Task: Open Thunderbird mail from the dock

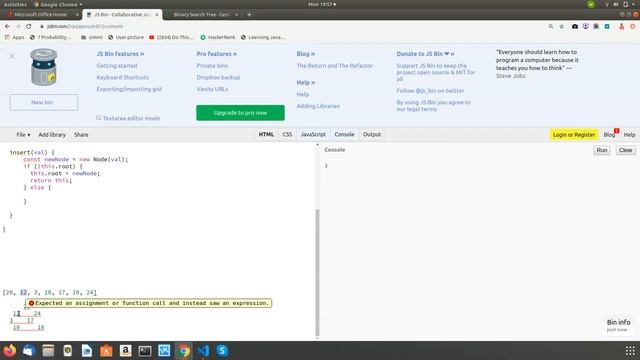Action: coord(29,351)
